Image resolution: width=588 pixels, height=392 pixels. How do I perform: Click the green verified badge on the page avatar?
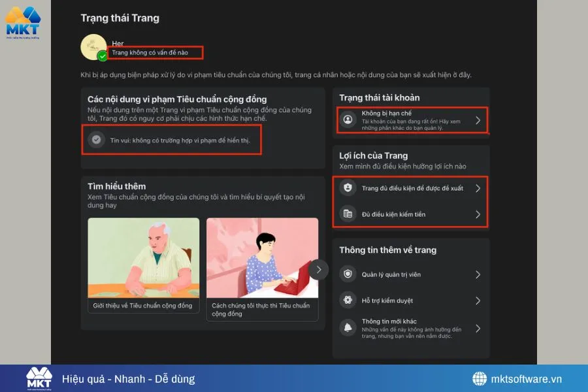click(x=101, y=55)
